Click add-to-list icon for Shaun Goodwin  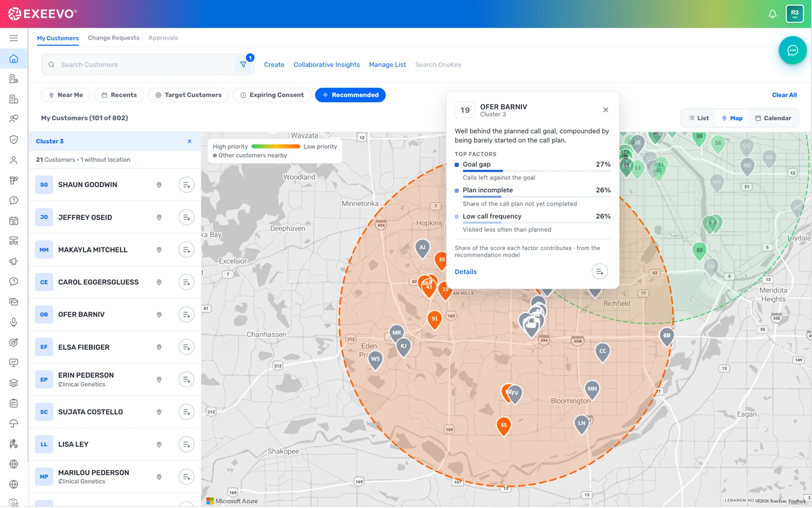[x=186, y=185]
